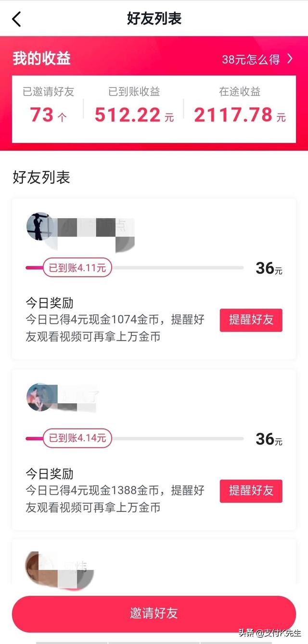Tap the back arrow icon
The height and width of the screenshot is (644, 308).
coord(17,19)
